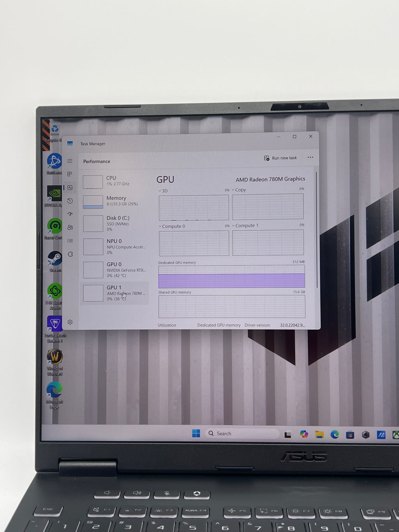The height and width of the screenshot is (532, 399).
Task: Open the App history page icon
Action: pos(70,201)
